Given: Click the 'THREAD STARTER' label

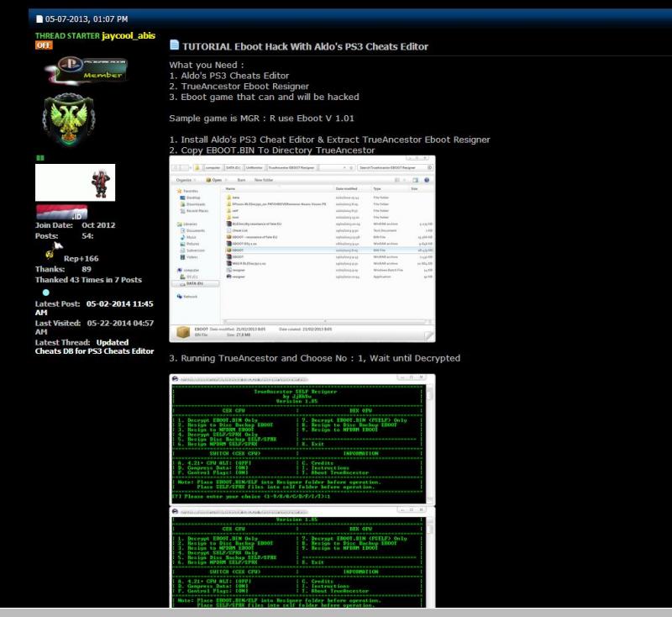Looking at the screenshot, I should [x=67, y=36].
